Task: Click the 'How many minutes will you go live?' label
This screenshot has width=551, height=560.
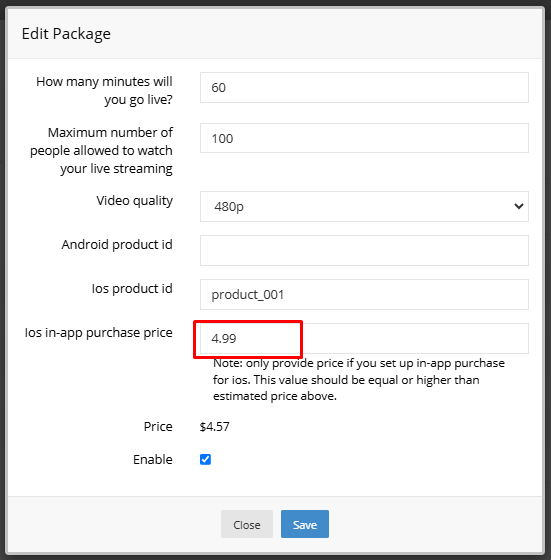Action: 104,90
